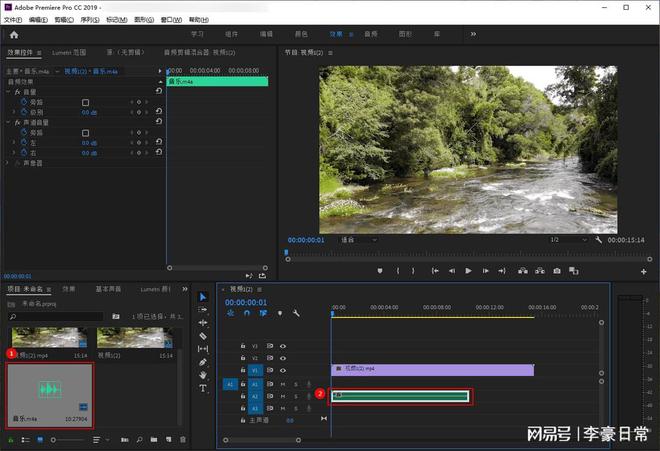Open the Program Monitor settings wrench
The width and height of the screenshot is (660, 451).
599,240
